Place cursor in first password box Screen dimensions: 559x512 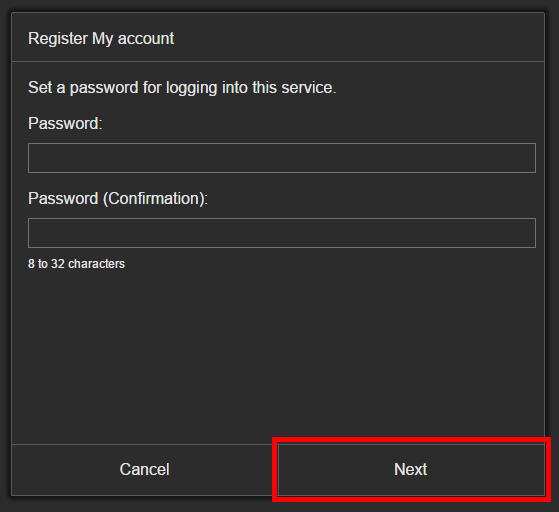282,158
